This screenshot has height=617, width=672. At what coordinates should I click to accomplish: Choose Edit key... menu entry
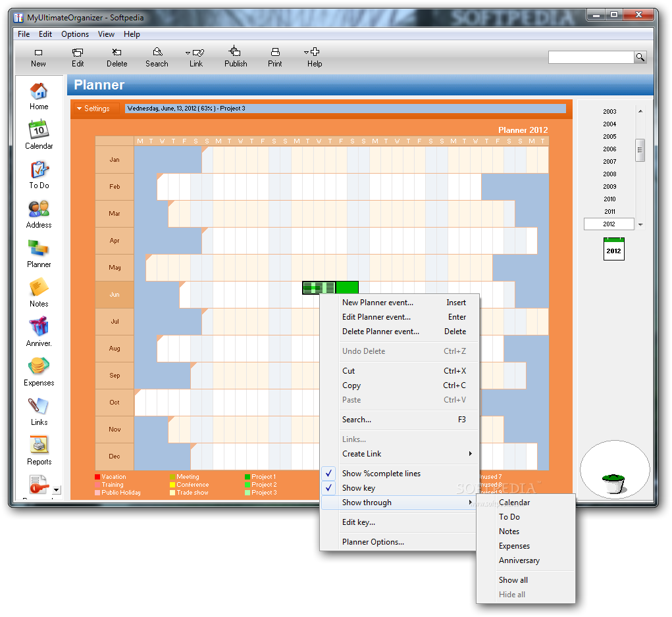click(x=399, y=522)
